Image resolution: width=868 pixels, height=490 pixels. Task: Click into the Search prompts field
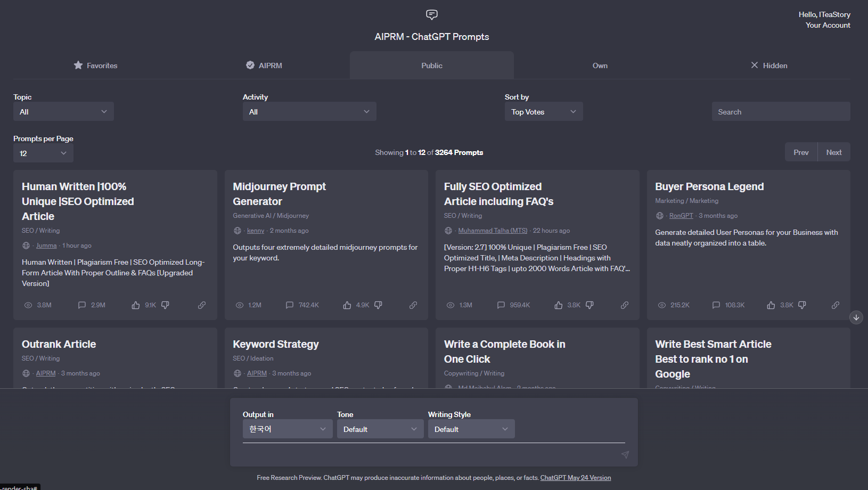click(781, 111)
